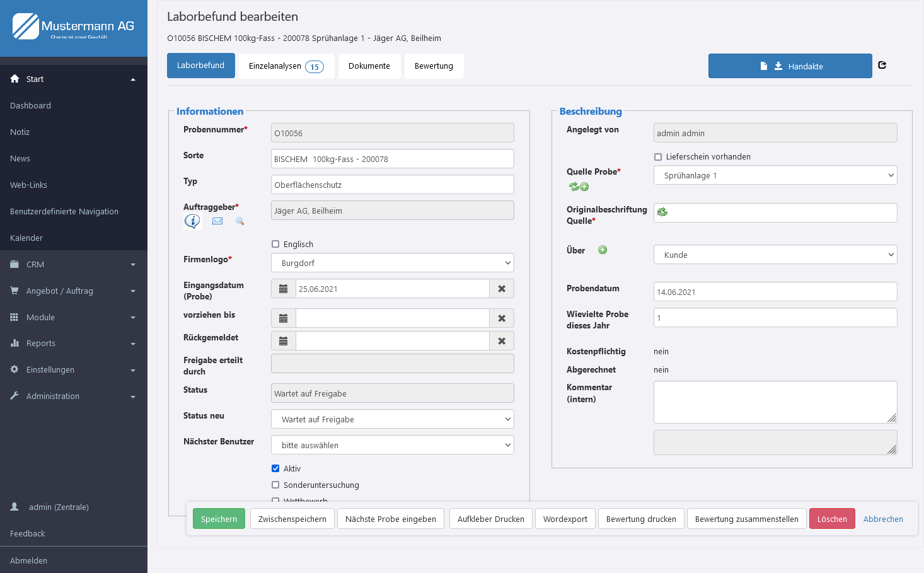
Task: Uncheck the Aktiv checkbox
Action: click(x=275, y=468)
